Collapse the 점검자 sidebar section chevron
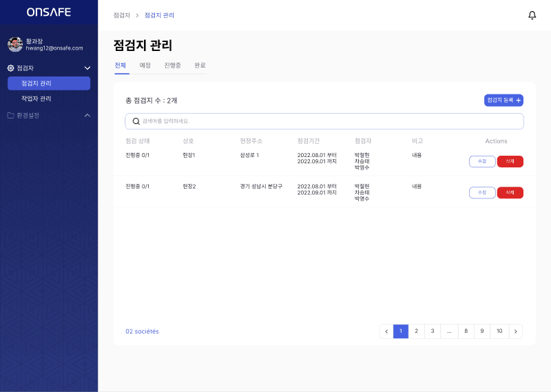Screen dimensions: 551x392 tap(87, 68)
